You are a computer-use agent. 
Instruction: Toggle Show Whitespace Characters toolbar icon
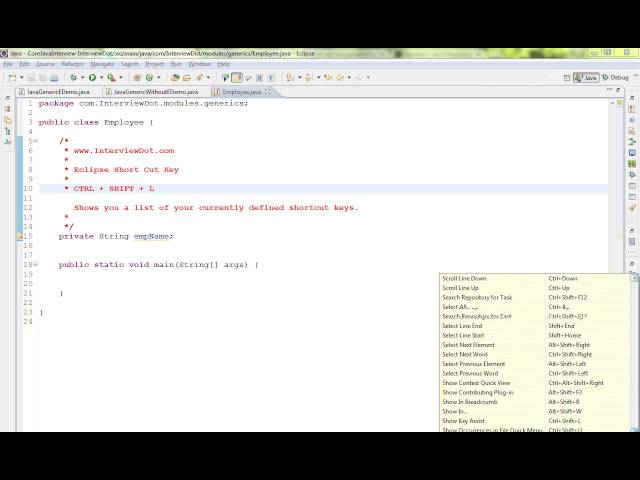click(x=271, y=78)
